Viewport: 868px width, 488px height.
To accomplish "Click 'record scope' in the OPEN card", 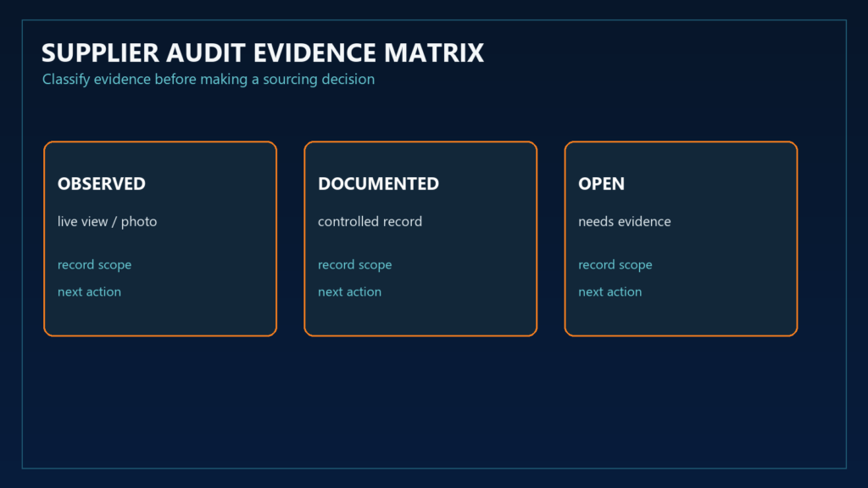I will tap(615, 265).
